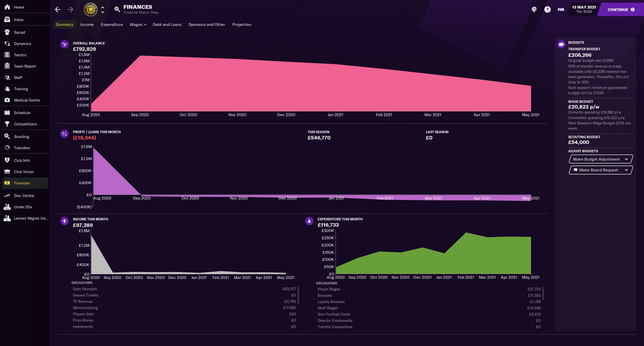This screenshot has width=644, height=346.
Task: Click the FM menu icon
Action: tap(561, 10)
